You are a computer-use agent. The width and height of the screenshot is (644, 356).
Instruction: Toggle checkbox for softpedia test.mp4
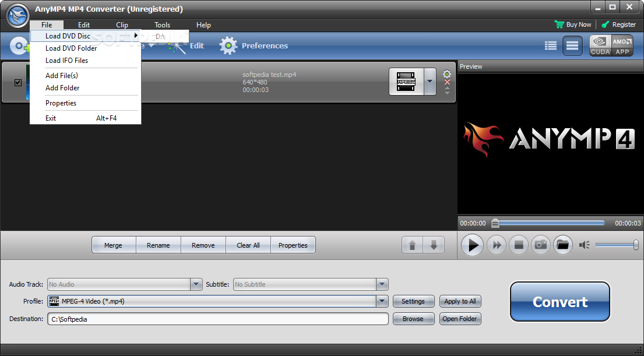[18, 83]
